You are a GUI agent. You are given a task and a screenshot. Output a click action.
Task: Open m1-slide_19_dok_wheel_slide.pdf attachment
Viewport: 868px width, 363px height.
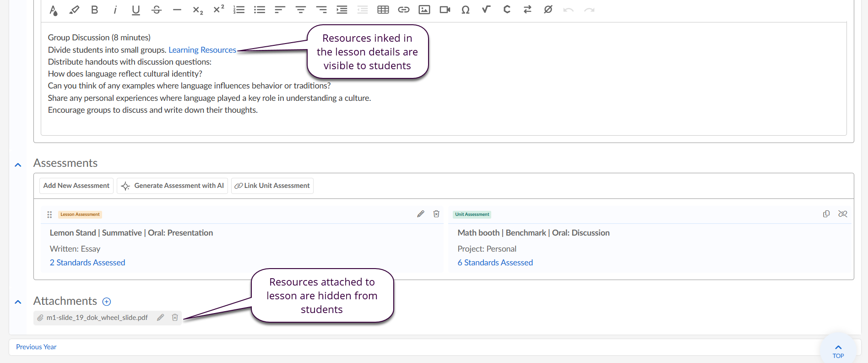pos(97,318)
